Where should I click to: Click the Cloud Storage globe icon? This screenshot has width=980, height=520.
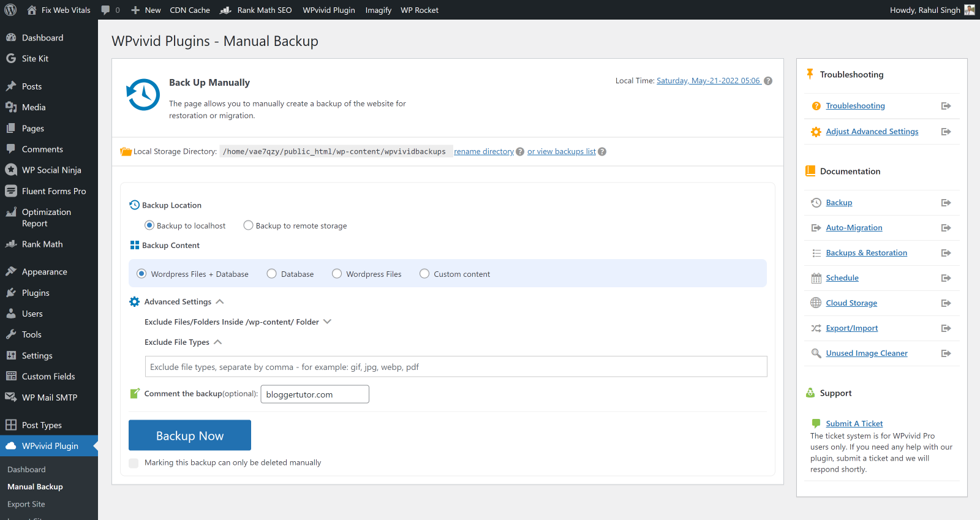(x=816, y=303)
